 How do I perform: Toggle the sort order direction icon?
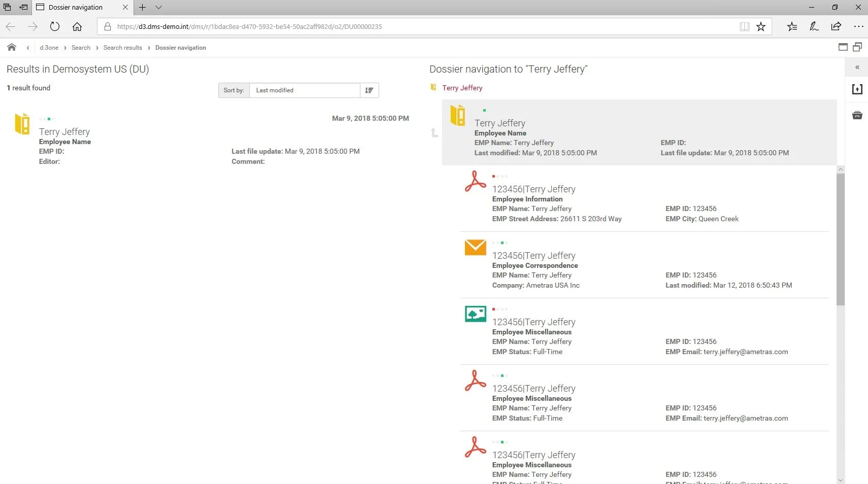point(369,90)
